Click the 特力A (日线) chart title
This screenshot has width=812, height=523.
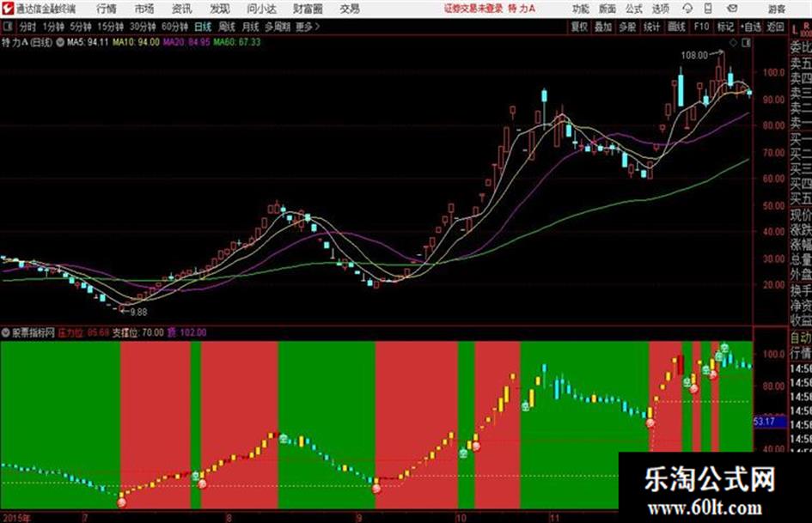pos(27,42)
